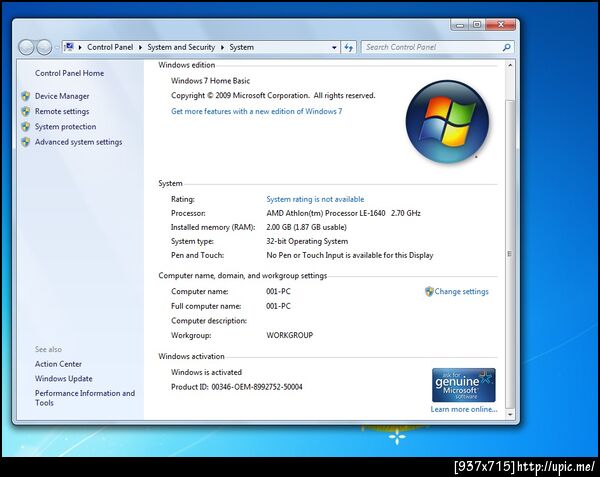Click Full computer name value 001-PC

pyautogui.click(x=278, y=306)
